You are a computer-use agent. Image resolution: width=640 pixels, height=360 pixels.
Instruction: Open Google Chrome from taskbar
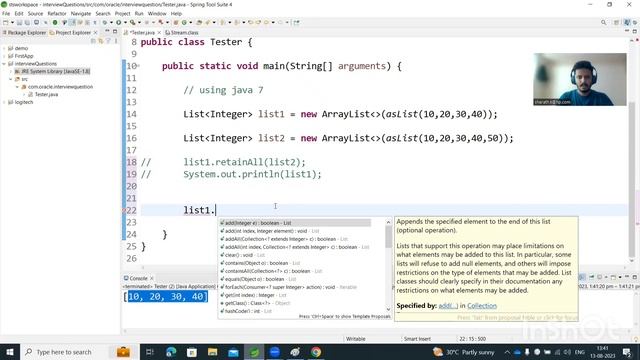pyautogui.click(x=316, y=352)
